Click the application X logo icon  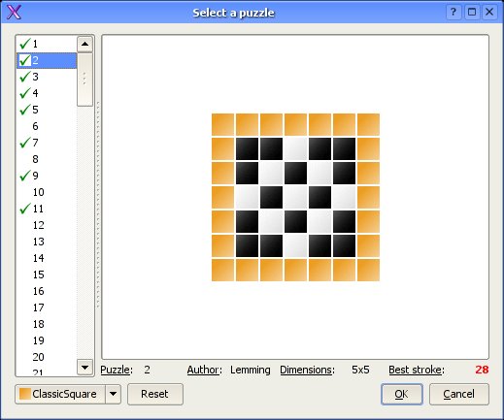click(14, 13)
